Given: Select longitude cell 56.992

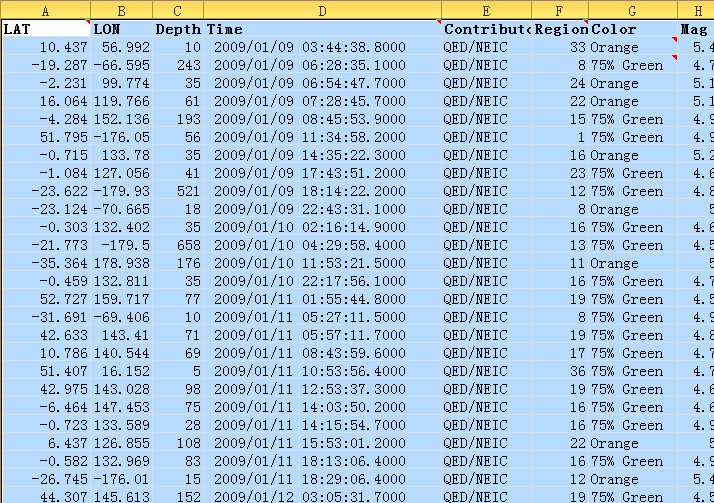Looking at the screenshot, I should pyautogui.click(x=122, y=47).
